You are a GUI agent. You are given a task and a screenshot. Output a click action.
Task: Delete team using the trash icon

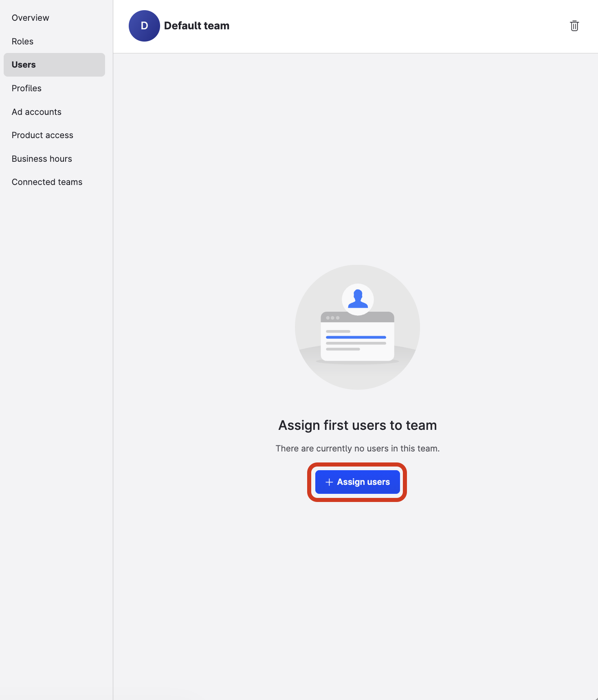(574, 26)
